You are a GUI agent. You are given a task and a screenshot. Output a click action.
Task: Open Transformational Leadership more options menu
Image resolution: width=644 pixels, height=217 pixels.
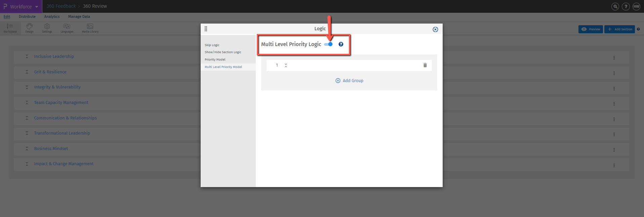(614, 135)
